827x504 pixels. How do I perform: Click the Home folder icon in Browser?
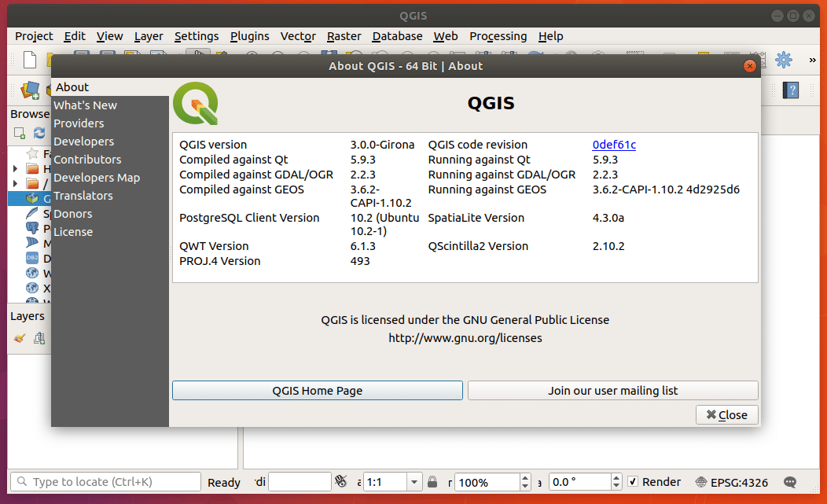(33, 169)
